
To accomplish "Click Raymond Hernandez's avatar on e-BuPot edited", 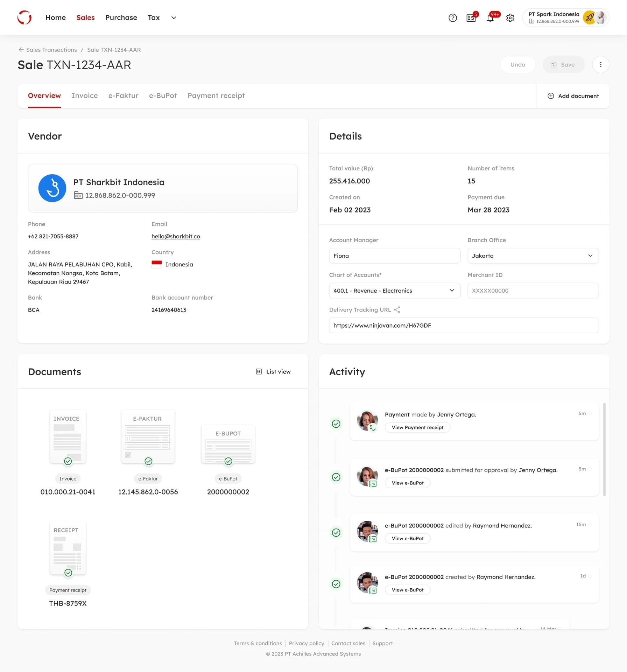I will [367, 531].
